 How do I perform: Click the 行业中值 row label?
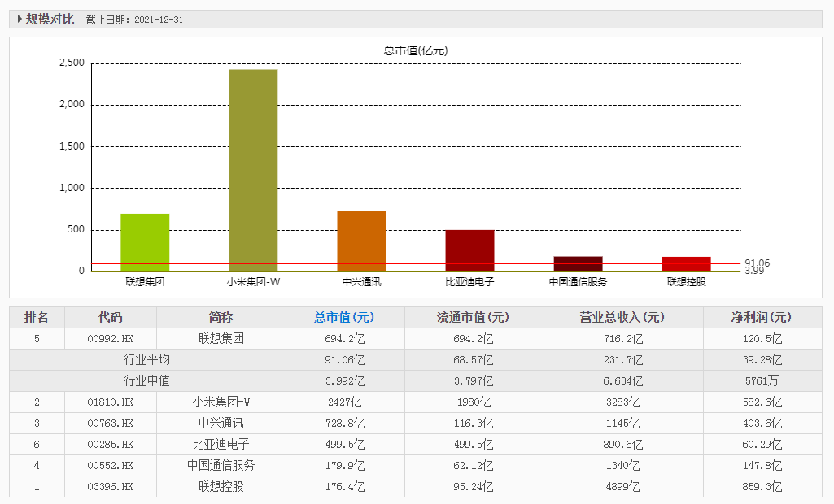coord(147,380)
